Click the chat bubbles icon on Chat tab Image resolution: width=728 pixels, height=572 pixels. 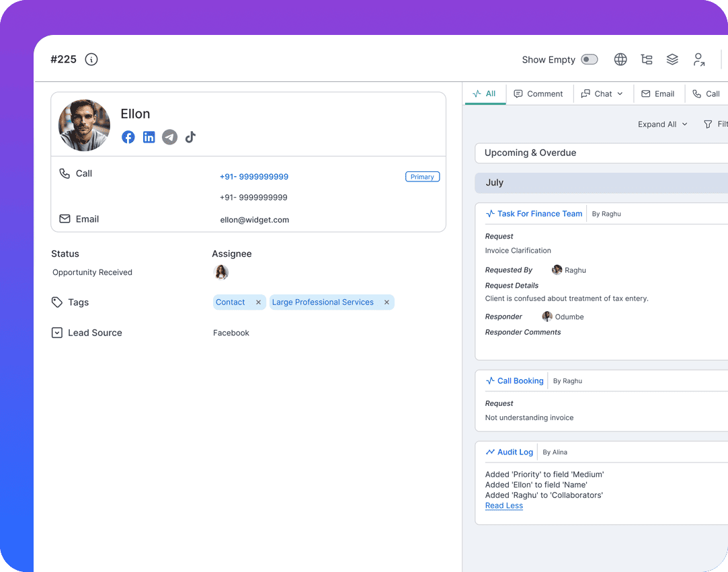pos(585,94)
